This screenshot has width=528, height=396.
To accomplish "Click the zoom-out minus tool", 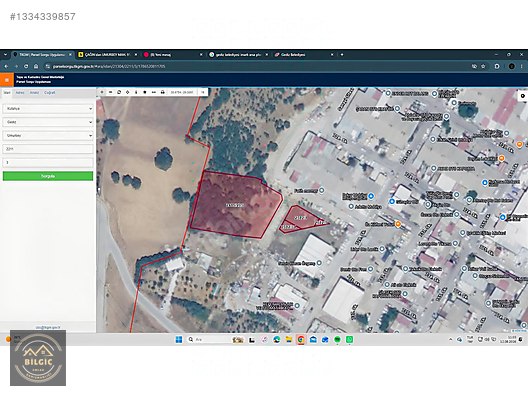I will click(x=110, y=92).
